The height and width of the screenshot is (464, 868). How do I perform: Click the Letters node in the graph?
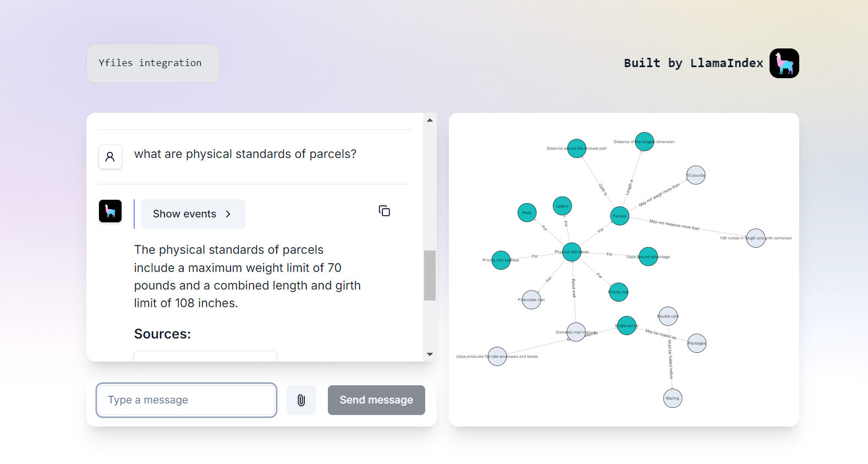[562, 206]
